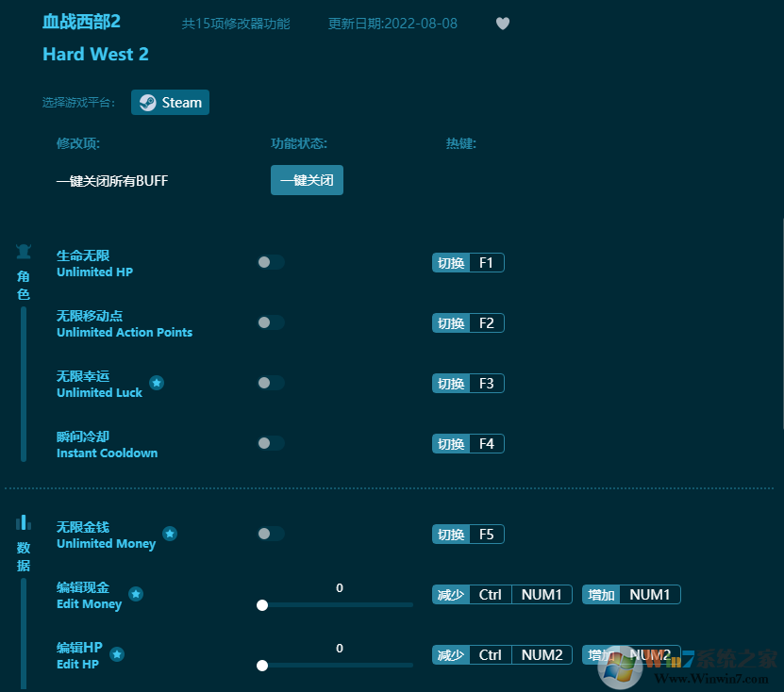Image resolution: width=784 pixels, height=692 pixels.
Task: Click the Edit Money slider handle
Action: point(262,605)
